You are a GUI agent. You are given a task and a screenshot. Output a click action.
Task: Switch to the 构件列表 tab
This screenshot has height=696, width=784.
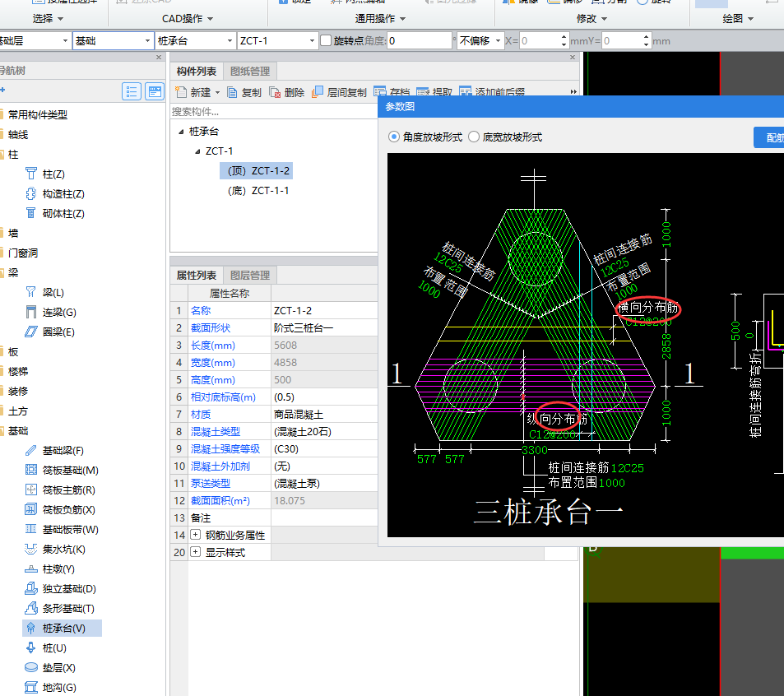[x=197, y=72]
